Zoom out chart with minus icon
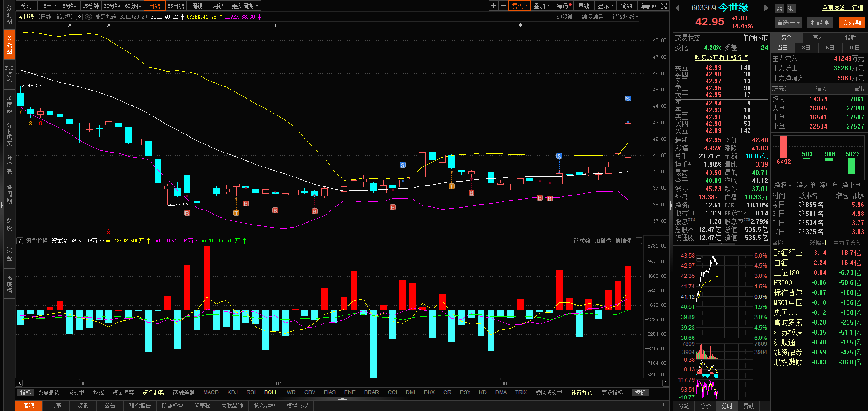Screen dimensions: 868x411 pos(503,6)
